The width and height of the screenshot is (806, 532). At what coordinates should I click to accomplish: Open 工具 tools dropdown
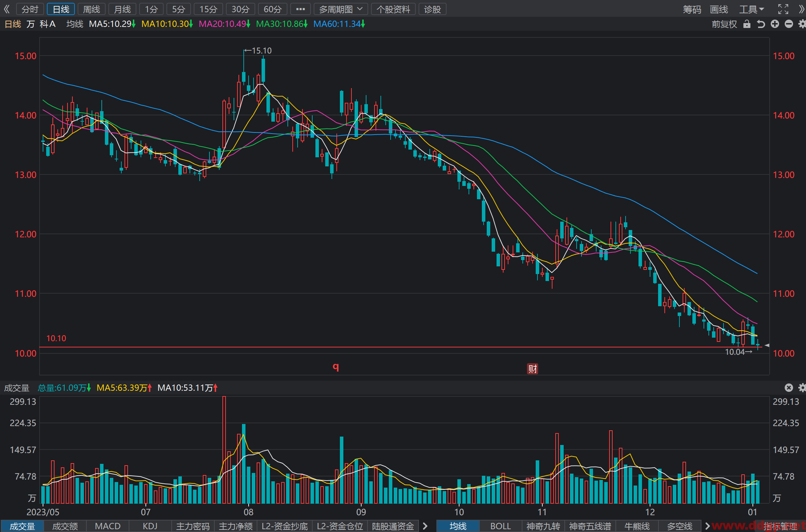[x=751, y=9]
